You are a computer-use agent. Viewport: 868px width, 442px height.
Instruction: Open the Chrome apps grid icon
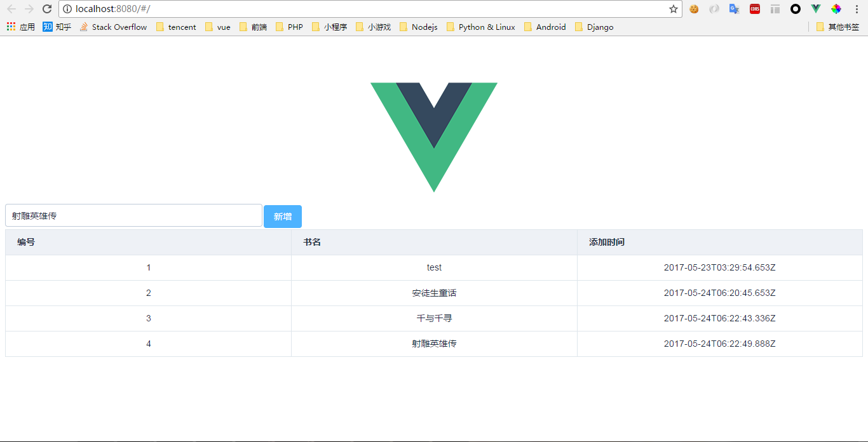[10, 27]
